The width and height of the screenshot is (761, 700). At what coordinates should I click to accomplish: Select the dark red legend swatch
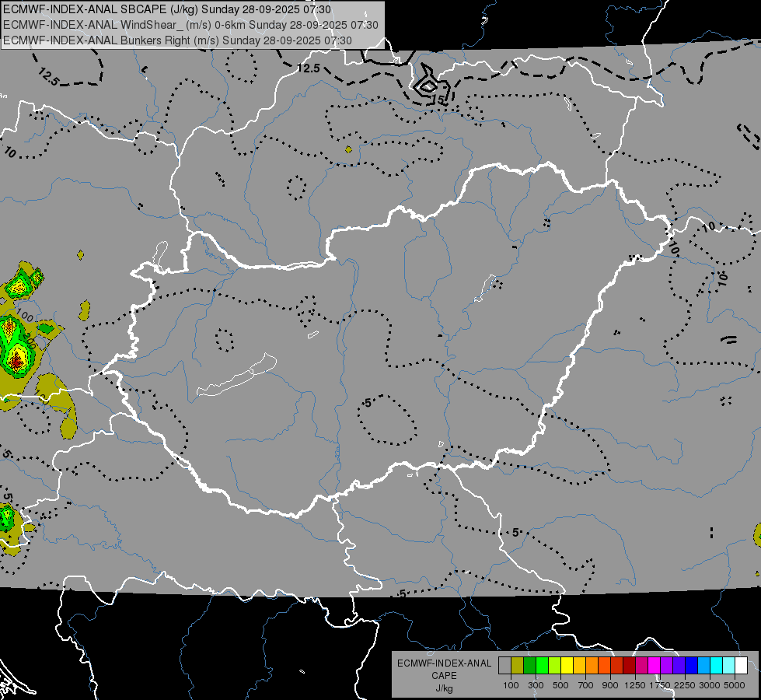pos(629,666)
